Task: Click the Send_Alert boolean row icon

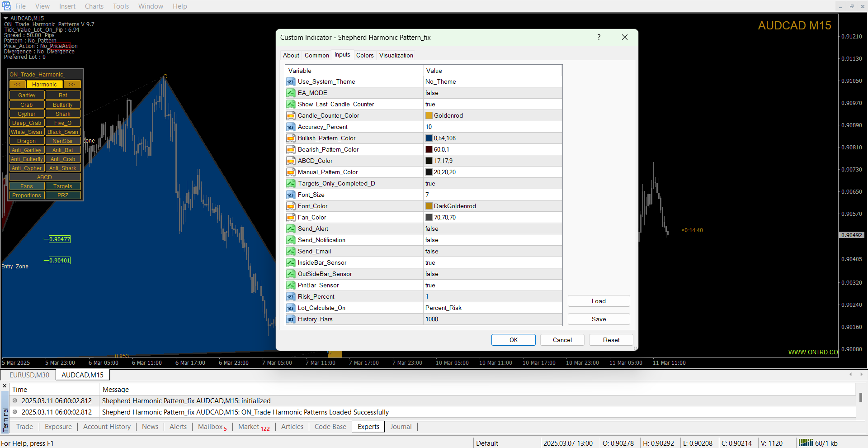Action: 291,229
